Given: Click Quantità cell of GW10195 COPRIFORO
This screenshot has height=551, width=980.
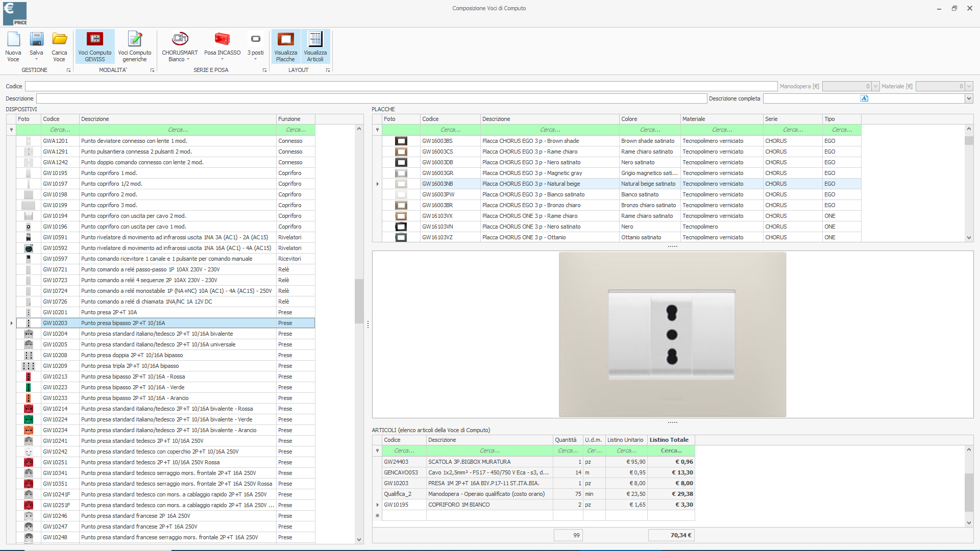Looking at the screenshot, I should click(x=568, y=505).
